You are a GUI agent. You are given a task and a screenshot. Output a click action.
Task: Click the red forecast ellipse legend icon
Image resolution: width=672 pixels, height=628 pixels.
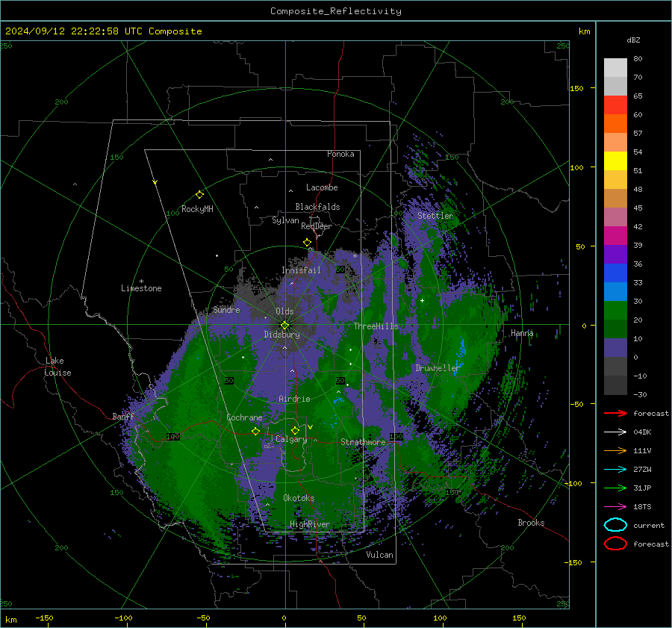[615, 544]
